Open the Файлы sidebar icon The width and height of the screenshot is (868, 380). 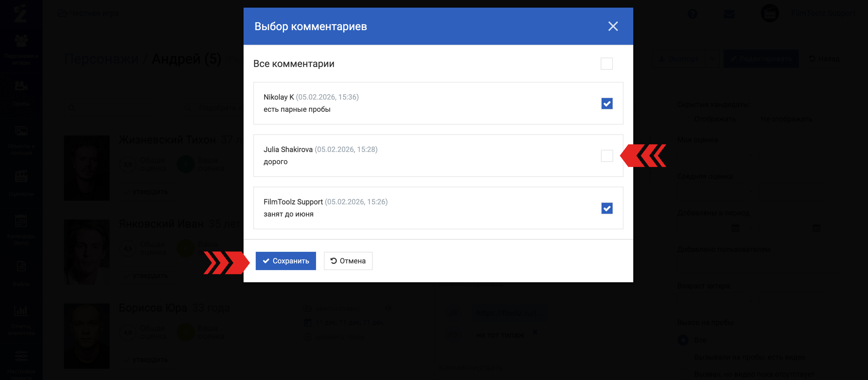coord(21,266)
